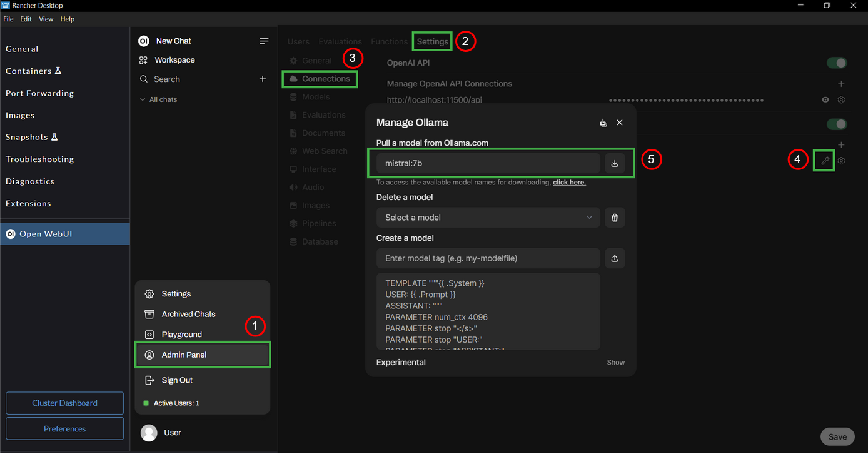
Task: Open the Web Search settings section
Action: point(318,151)
